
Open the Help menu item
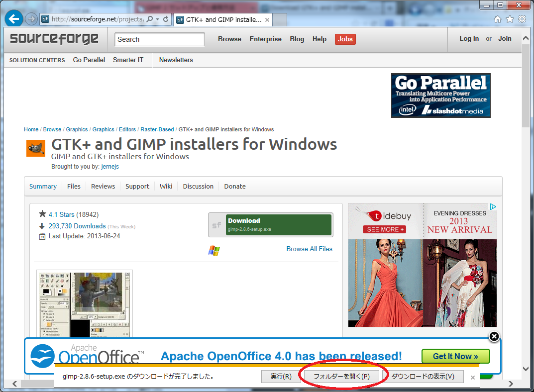tap(320, 39)
